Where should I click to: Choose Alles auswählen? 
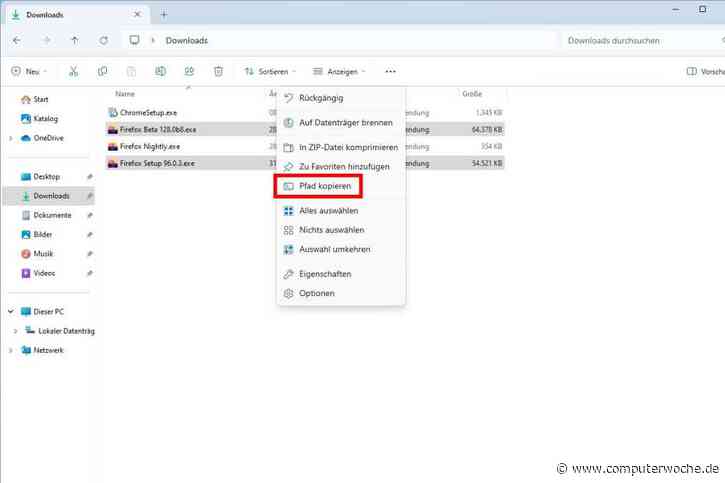[x=341, y=211]
